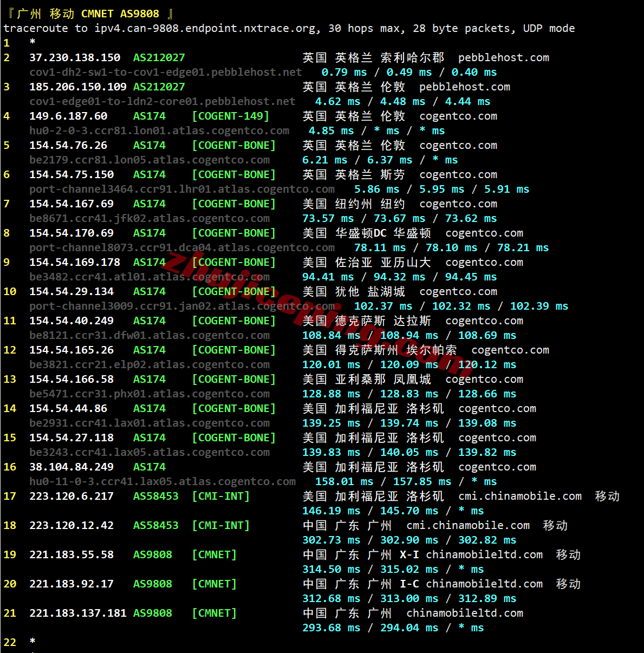Click cmi.chinamobile.com on hop 17
Screen dimensions: 644x653
click(520, 496)
